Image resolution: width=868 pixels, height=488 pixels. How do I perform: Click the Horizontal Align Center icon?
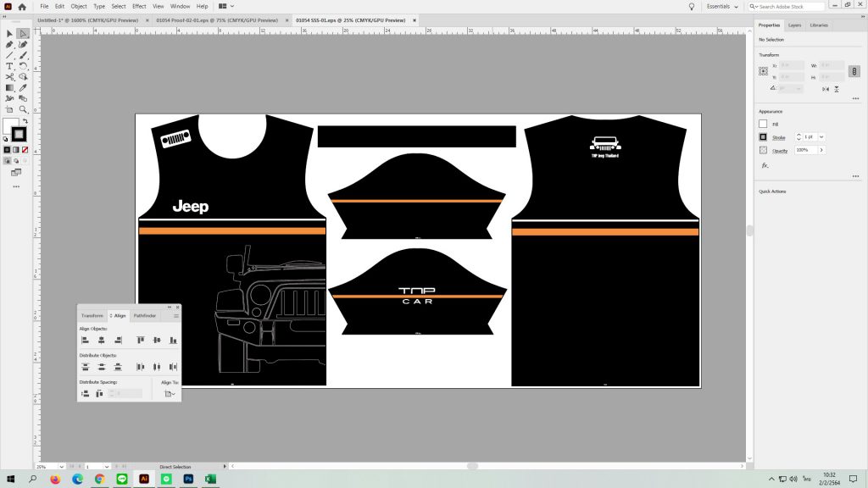[x=102, y=341]
